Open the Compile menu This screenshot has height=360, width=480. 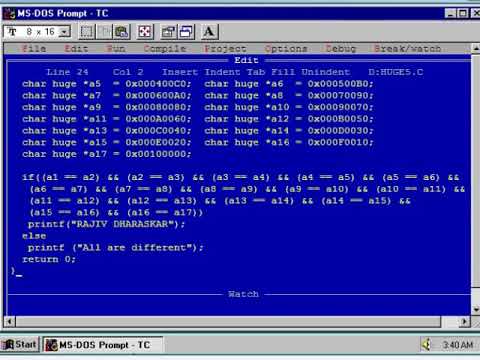coord(165,49)
